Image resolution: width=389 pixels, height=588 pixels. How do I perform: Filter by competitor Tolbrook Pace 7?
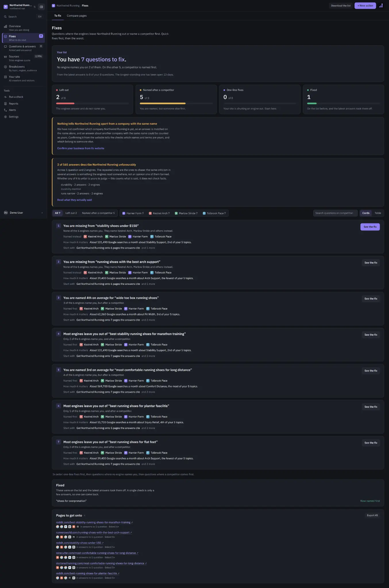click(x=214, y=213)
